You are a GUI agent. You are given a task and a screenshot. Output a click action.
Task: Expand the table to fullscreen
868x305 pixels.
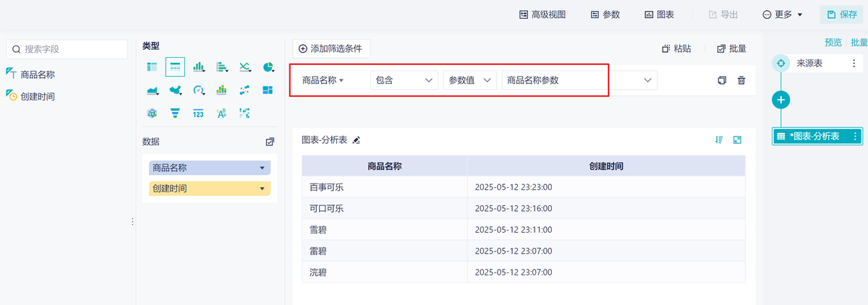click(738, 140)
